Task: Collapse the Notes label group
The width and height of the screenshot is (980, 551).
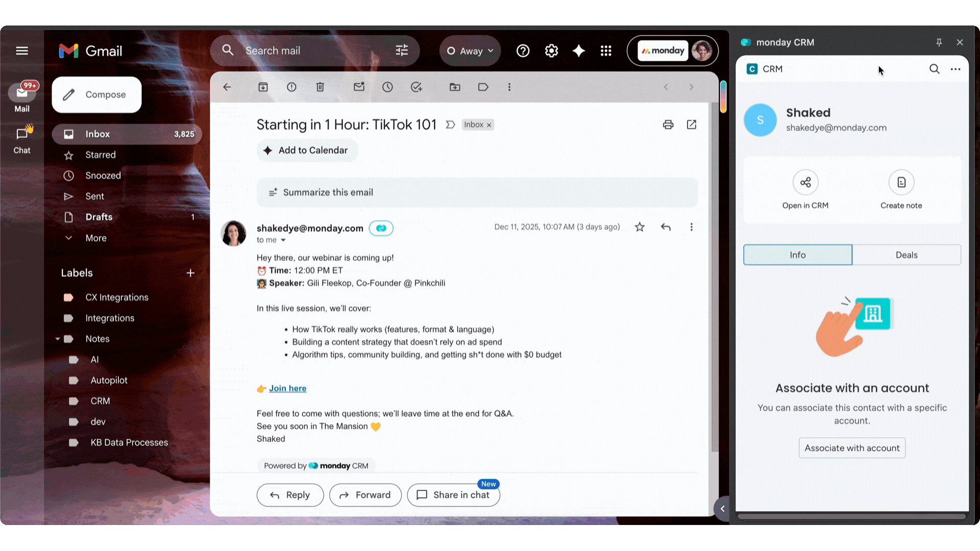Action: tap(58, 339)
